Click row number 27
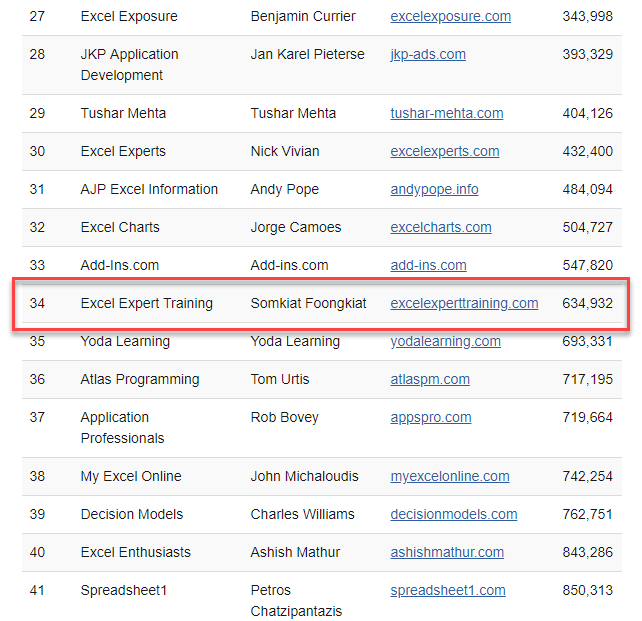 point(37,16)
